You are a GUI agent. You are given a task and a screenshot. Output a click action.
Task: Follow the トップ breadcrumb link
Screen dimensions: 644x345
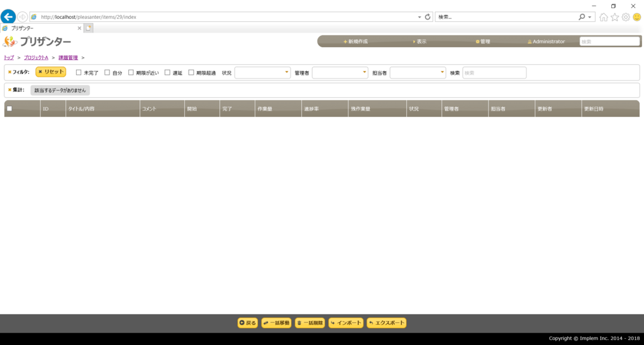9,58
